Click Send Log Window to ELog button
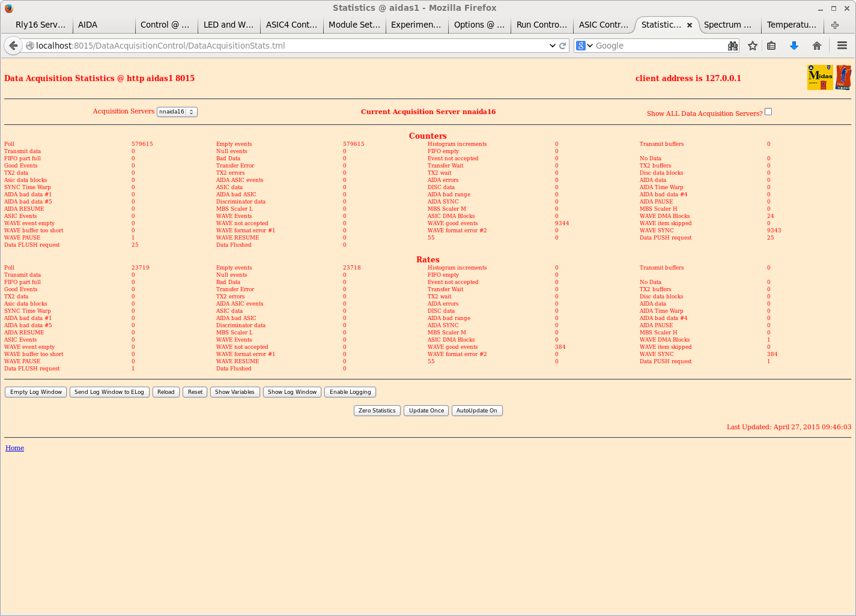This screenshot has height=616, width=856. pos(109,392)
